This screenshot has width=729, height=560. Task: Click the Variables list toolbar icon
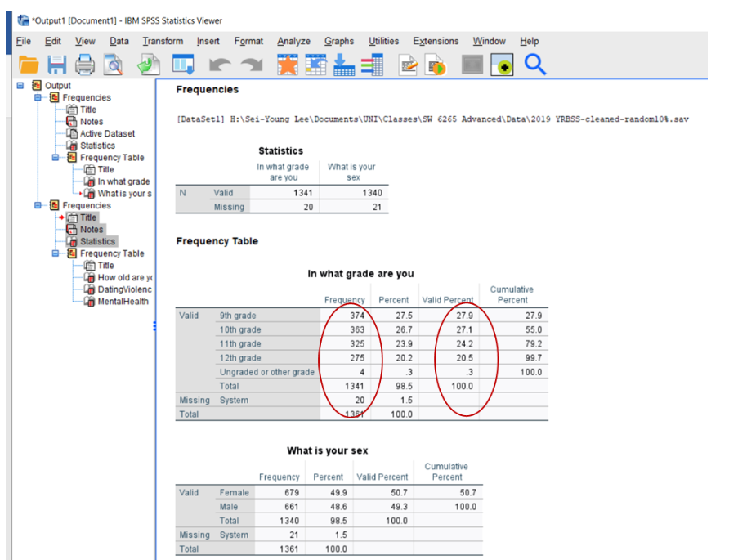(373, 65)
